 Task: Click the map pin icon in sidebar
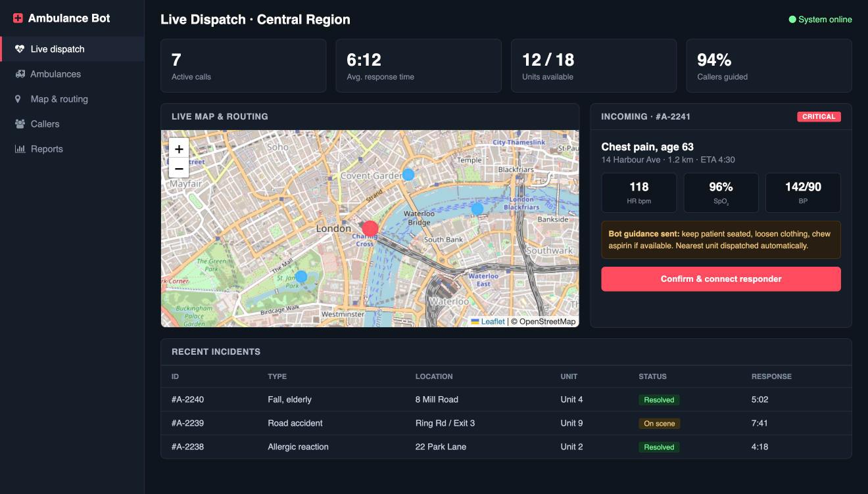18,99
